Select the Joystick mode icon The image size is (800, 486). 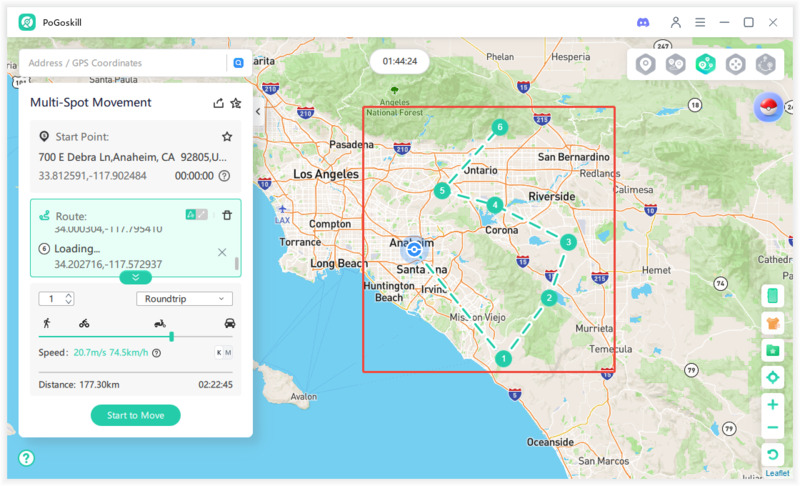[736, 64]
